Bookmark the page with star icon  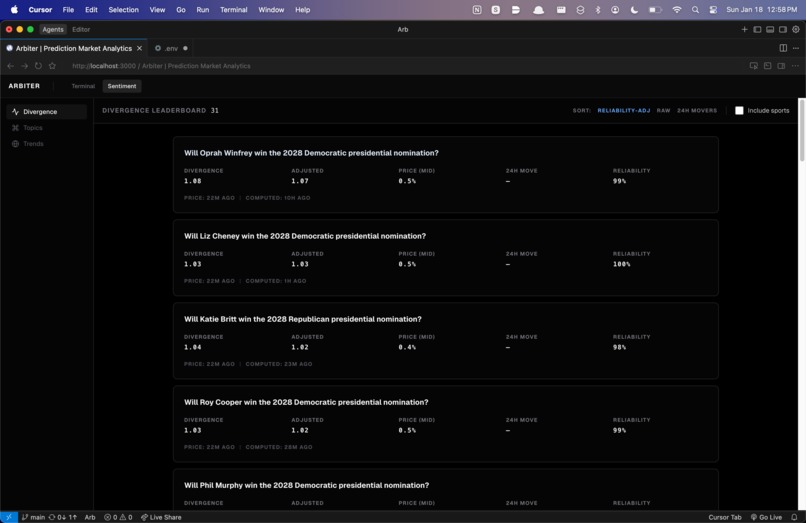point(52,66)
